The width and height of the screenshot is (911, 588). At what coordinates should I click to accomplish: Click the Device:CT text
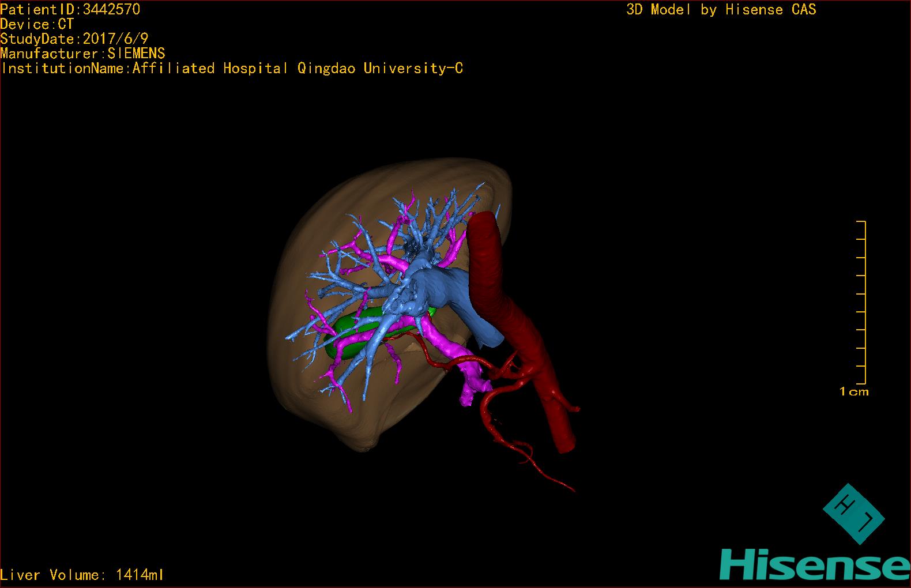[37, 24]
